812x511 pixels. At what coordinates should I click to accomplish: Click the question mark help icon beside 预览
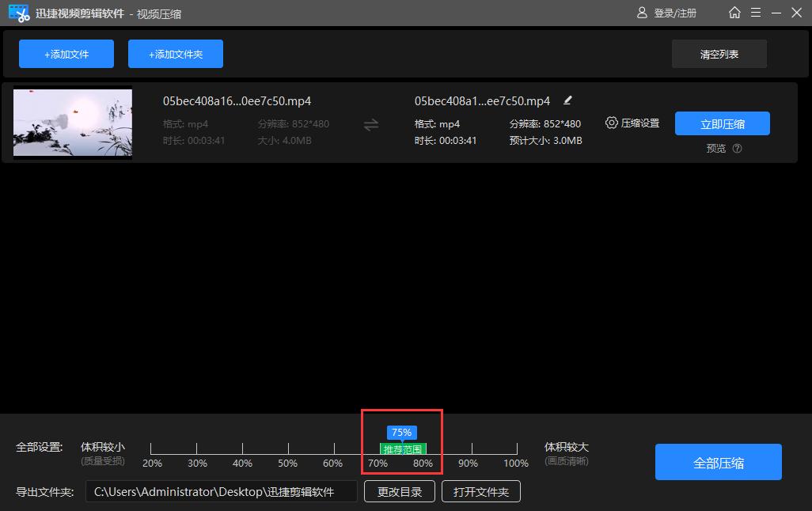737,149
